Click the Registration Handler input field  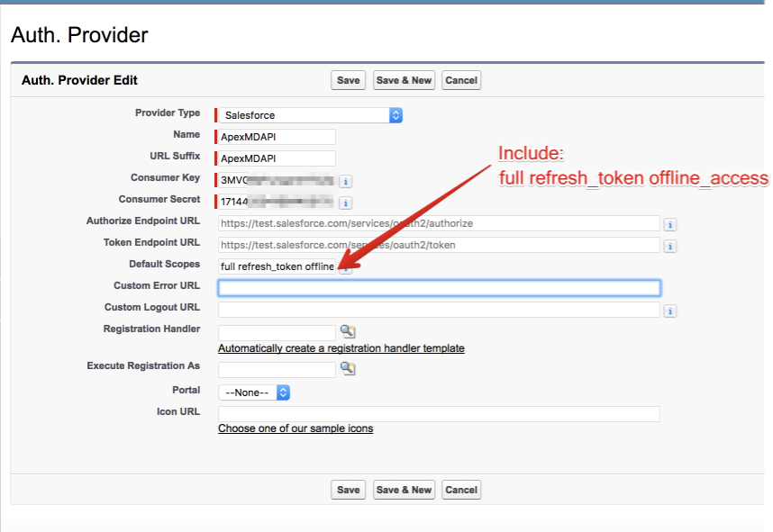click(277, 332)
